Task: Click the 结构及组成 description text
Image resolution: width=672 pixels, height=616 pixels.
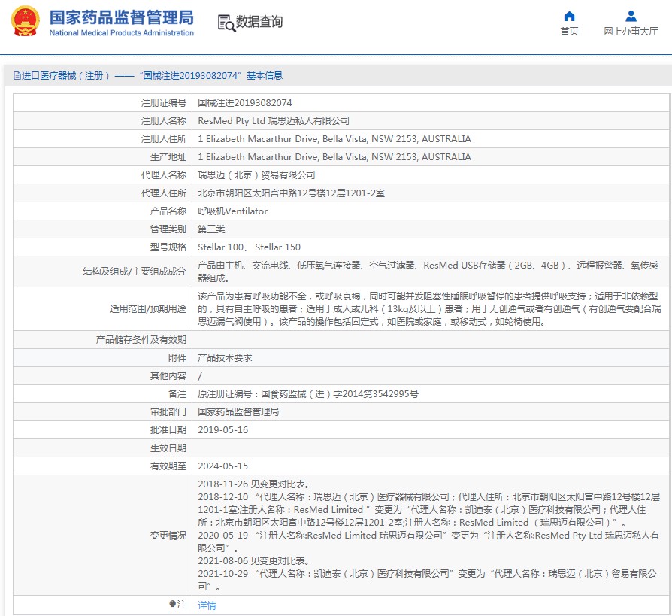Action: pos(428,272)
